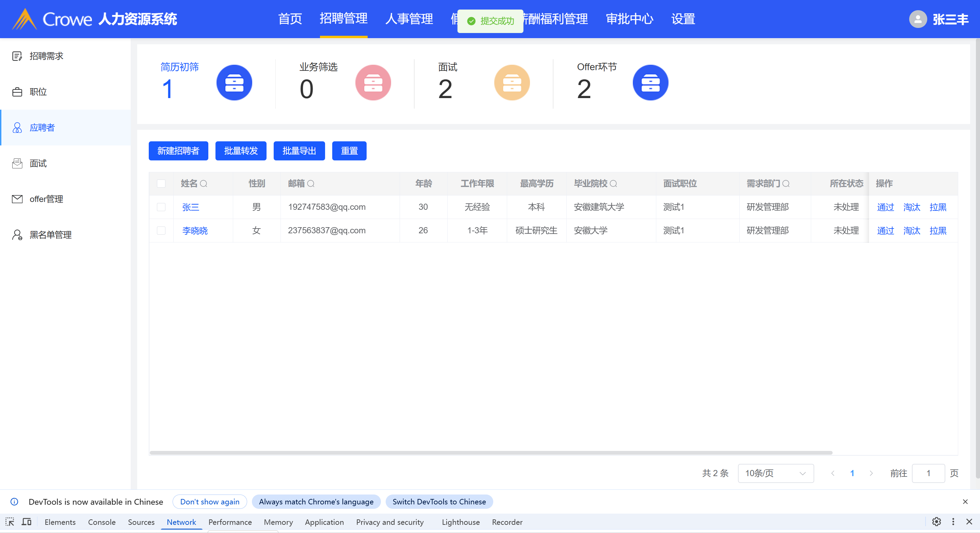Open DevTools settings gear icon
980x533 pixels.
[x=936, y=521]
